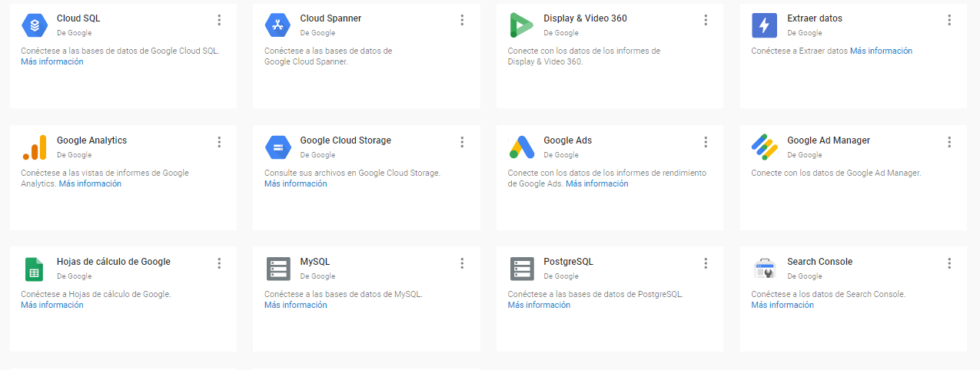Follow Más información link for Extraer datos
This screenshot has height=370, width=980.
click(881, 51)
